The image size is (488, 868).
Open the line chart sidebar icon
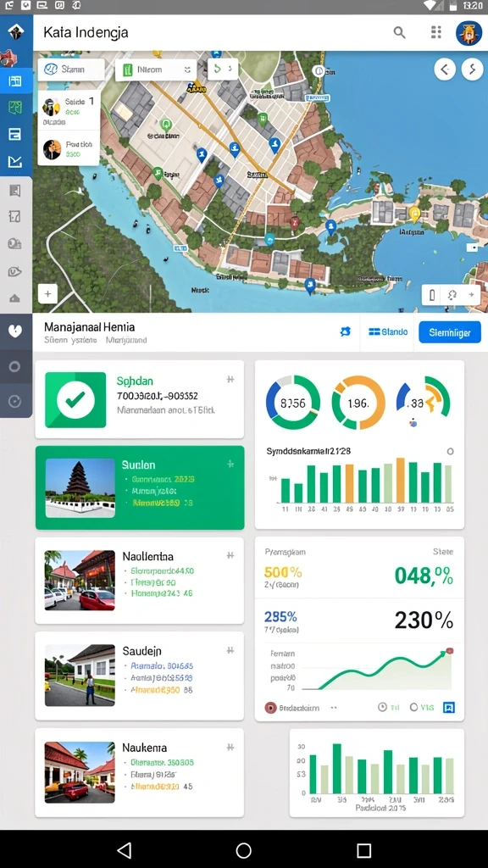coord(15,162)
